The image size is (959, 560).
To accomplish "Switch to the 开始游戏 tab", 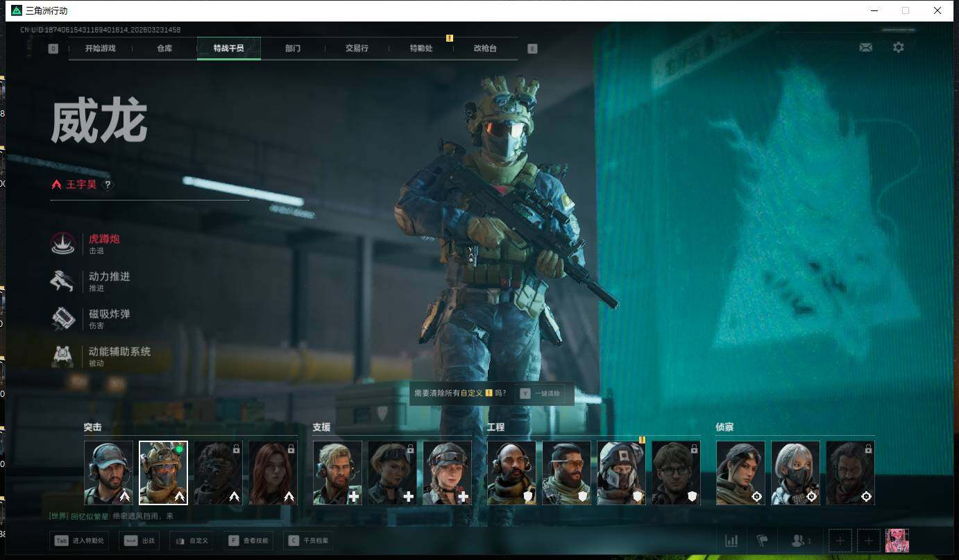I will click(101, 49).
